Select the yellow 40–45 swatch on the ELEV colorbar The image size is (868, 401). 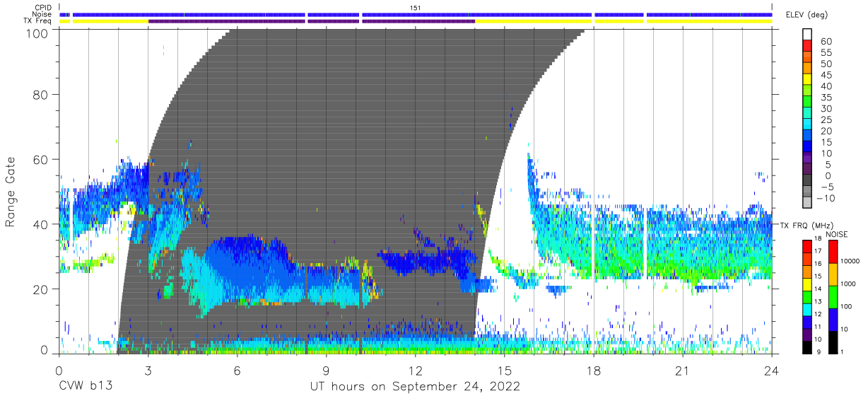(x=807, y=81)
